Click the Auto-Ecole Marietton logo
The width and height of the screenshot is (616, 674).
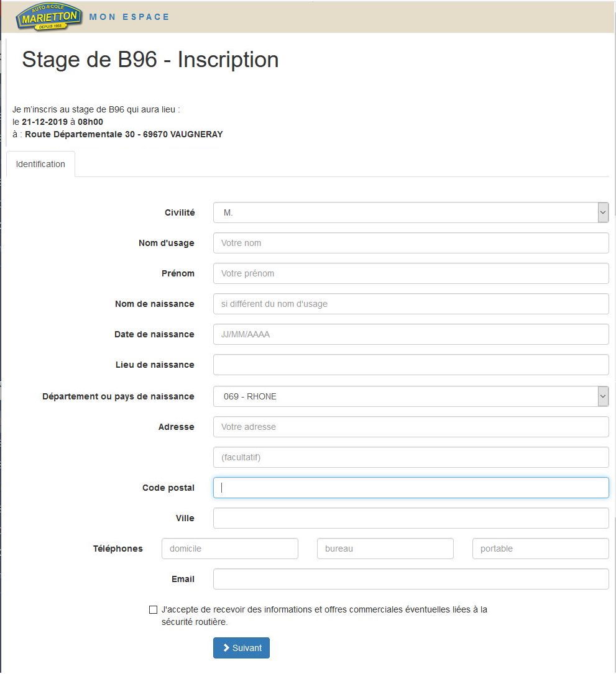[x=49, y=17]
